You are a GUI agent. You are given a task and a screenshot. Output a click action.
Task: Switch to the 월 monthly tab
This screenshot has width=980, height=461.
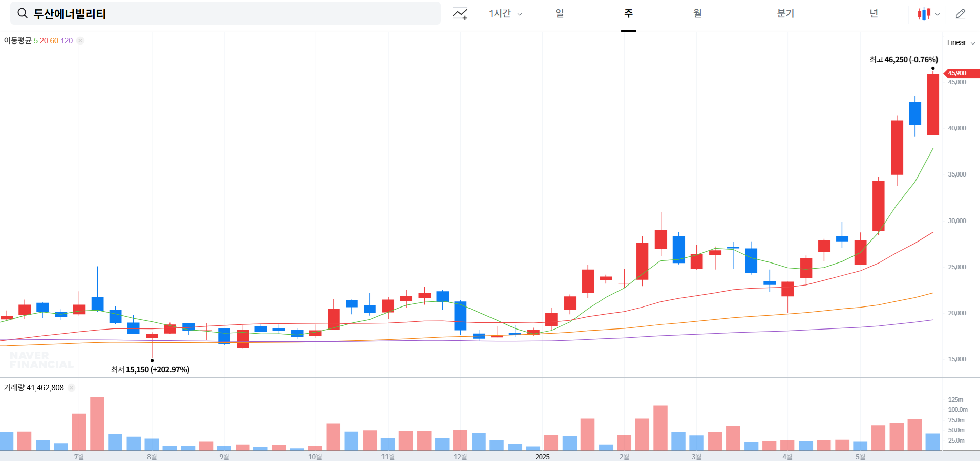[697, 13]
